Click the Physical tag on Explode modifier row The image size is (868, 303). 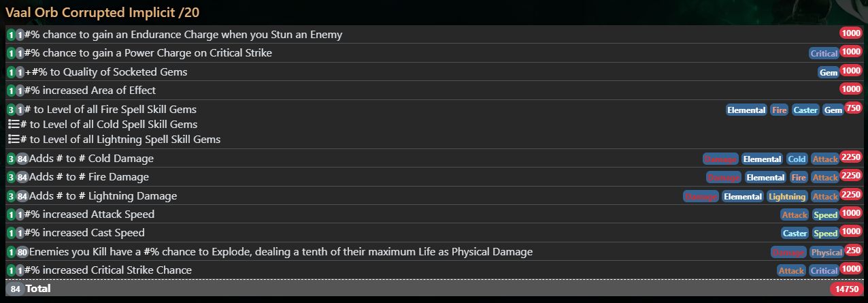point(827,252)
